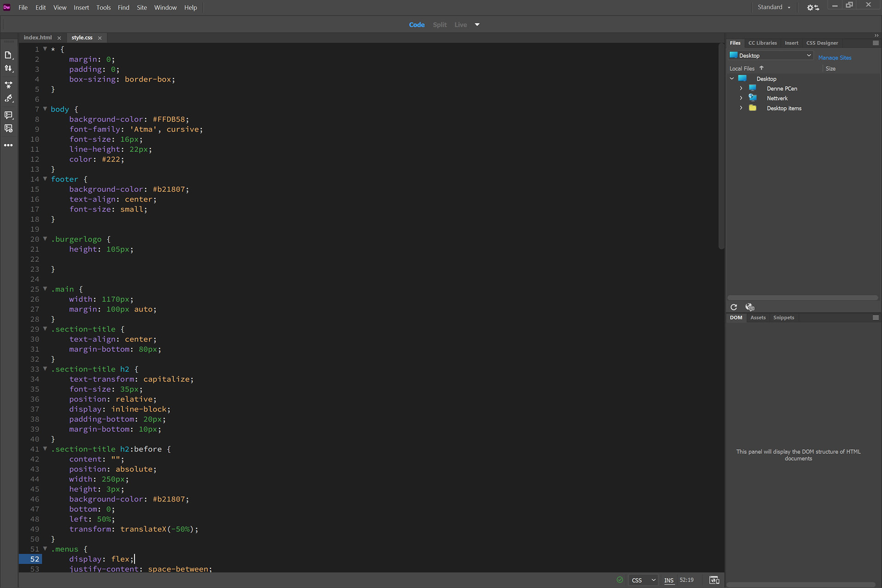This screenshot has height=588, width=882.
Task: Open the Tools menu
Action: click(103, 7)
